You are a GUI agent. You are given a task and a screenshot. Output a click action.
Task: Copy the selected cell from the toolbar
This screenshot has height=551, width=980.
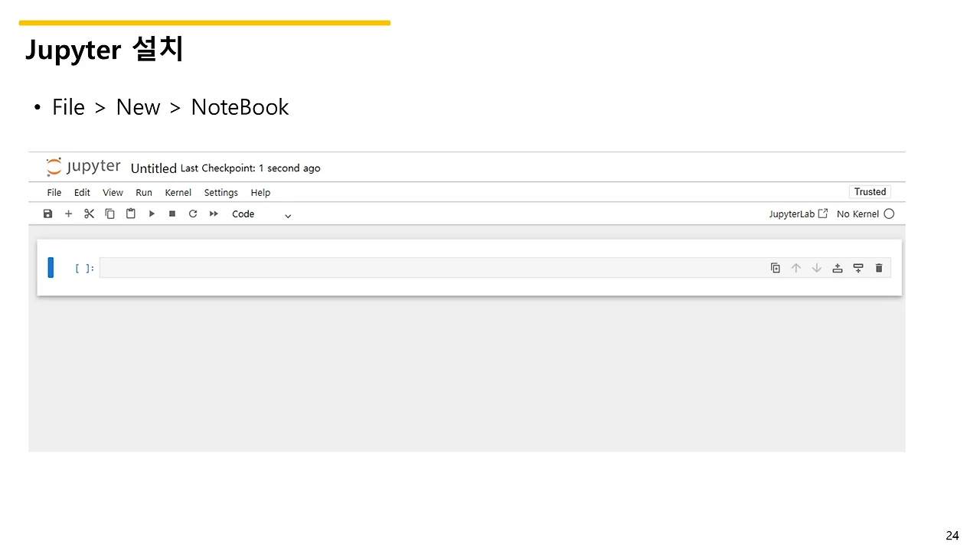coord(109,214)
